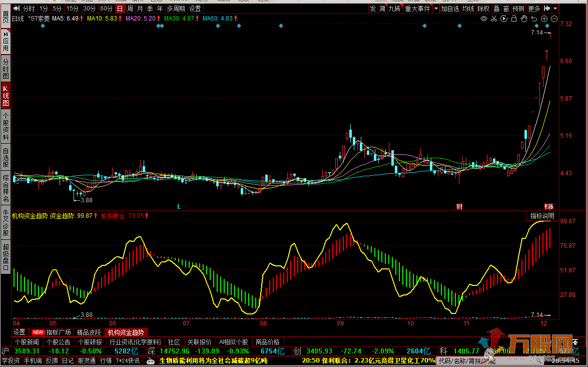Open 首页 in left sidebar
This screenshot has width=588, height=367.
pyautogui.click(x=6, y=17)
